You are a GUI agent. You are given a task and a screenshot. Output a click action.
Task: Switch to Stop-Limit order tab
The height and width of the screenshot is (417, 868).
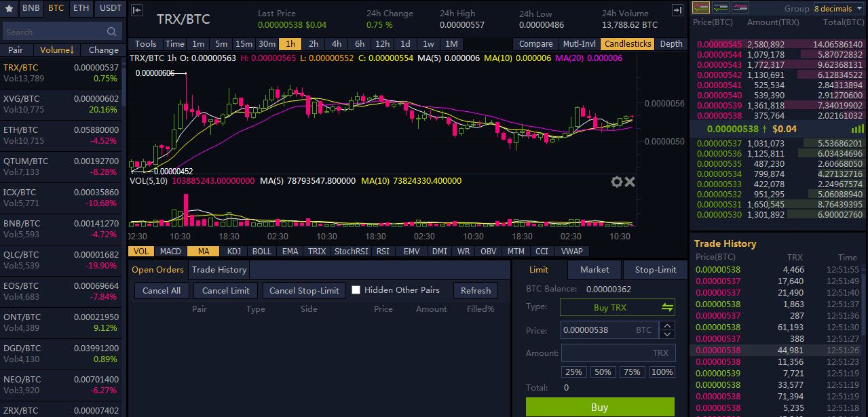click(656, 269)
